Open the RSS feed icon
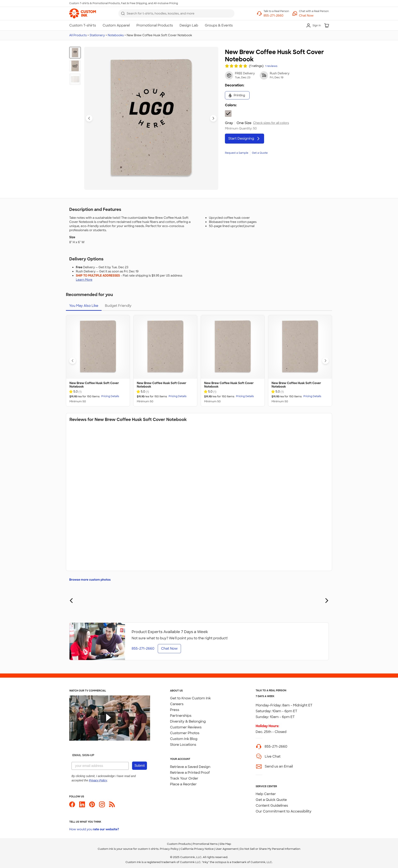This screenshot has height=868, width=398. point(112,804)
